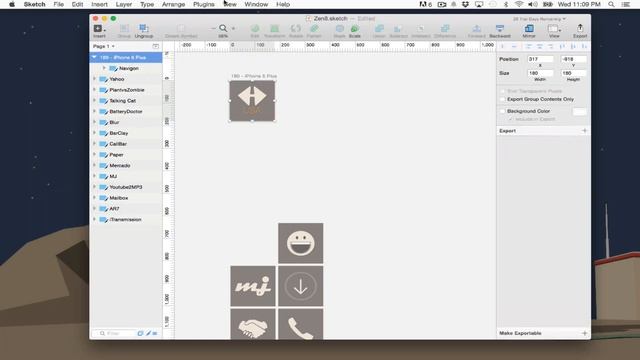Open Spotlight search in menu bar
This screenshot has height=360, width=640.
click(x=611, y=4)
